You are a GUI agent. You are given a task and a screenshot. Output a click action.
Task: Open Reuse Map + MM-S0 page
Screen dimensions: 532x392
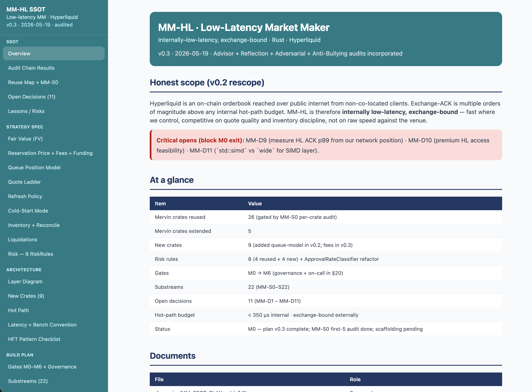click(54, 82)
